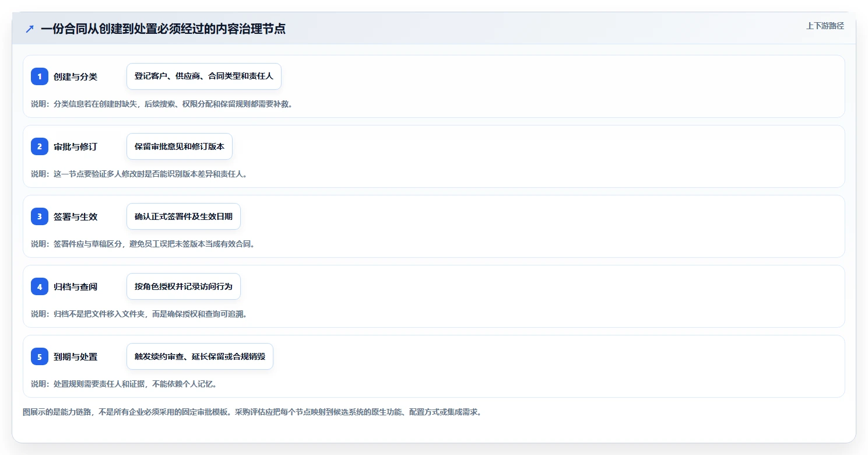This screenshot has height=455, width=868.
Task: Select the 确认正式签署件及生效日期 box
Action: tap(184, 216)
